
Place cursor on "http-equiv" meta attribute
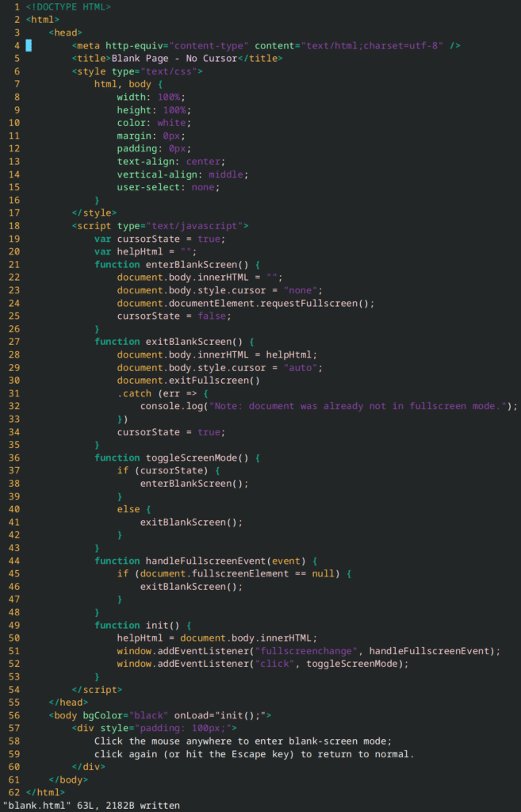134,45
